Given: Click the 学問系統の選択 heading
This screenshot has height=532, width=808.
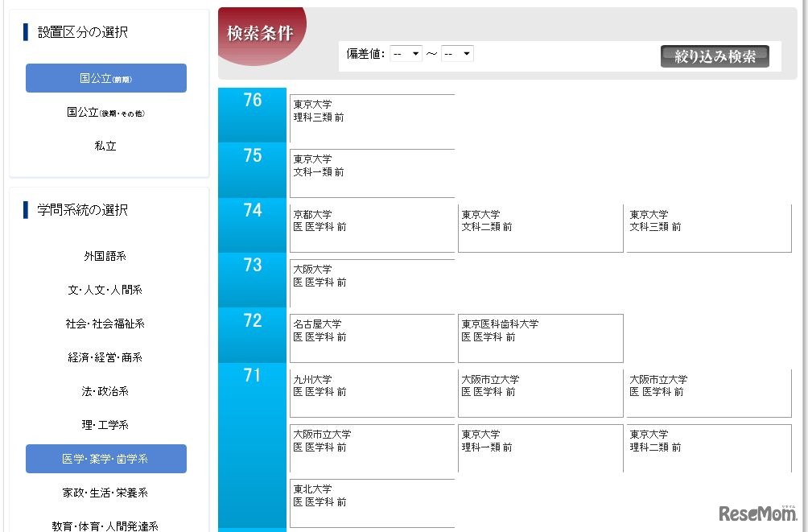Looking at the screenshot, I should [82, 210].
